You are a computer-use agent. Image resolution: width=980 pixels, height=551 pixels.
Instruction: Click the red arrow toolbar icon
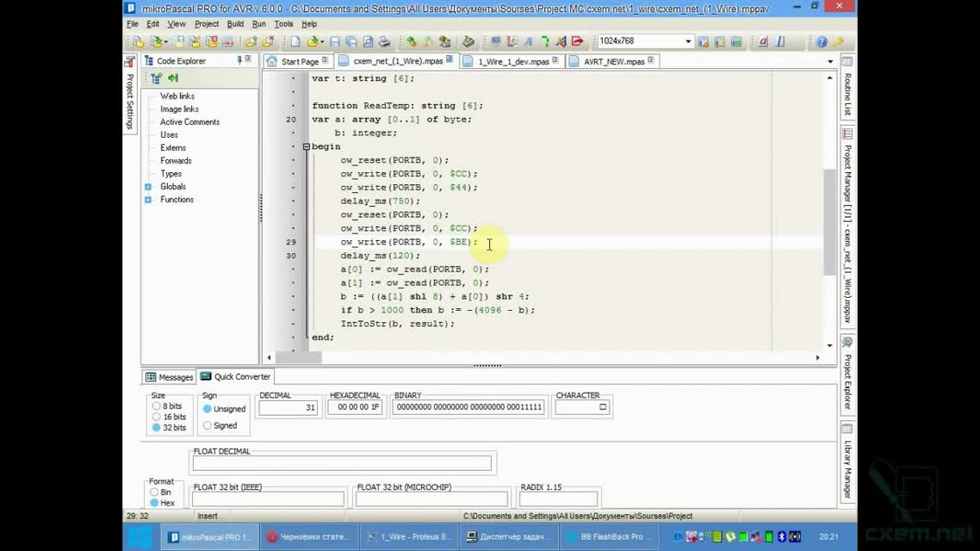click(577, 41)
